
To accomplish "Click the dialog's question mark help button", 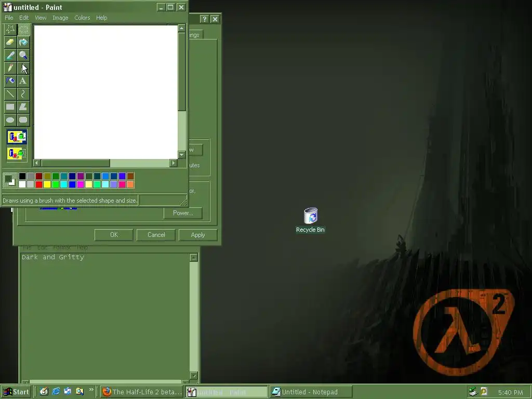I will click(x=204, y=19).
